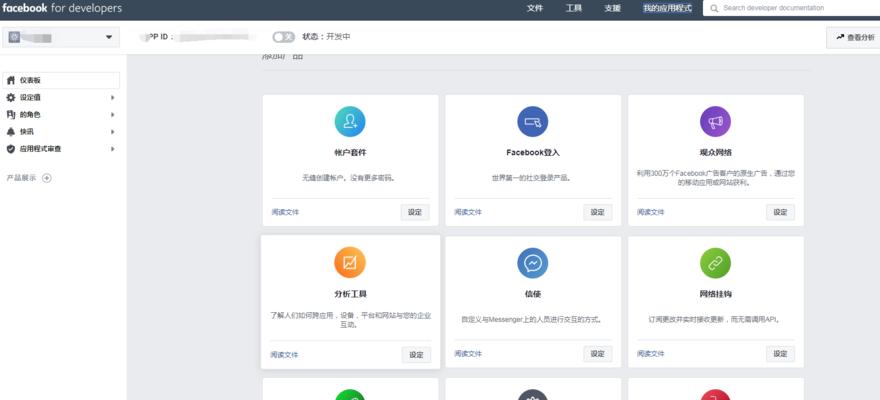Image resolution: width=880 pixels, height=400 pixels.
Task: Focus the Search developer documentation field
Action: (791, 8)
